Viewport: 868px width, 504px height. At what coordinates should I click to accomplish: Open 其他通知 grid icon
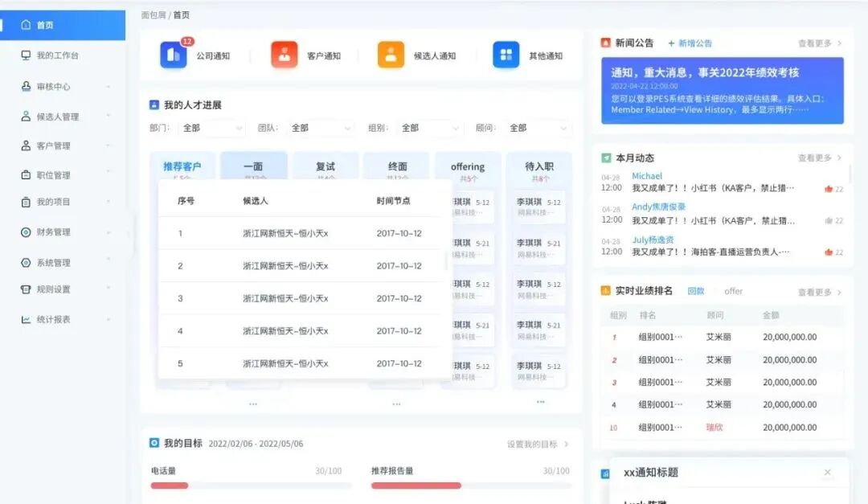(506, 55)
